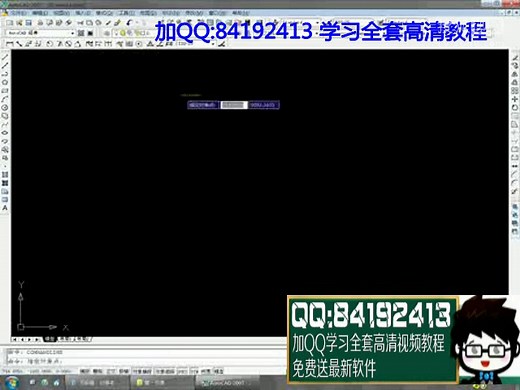
Task: Click the Angular Dimension icon
Action: 78,44
